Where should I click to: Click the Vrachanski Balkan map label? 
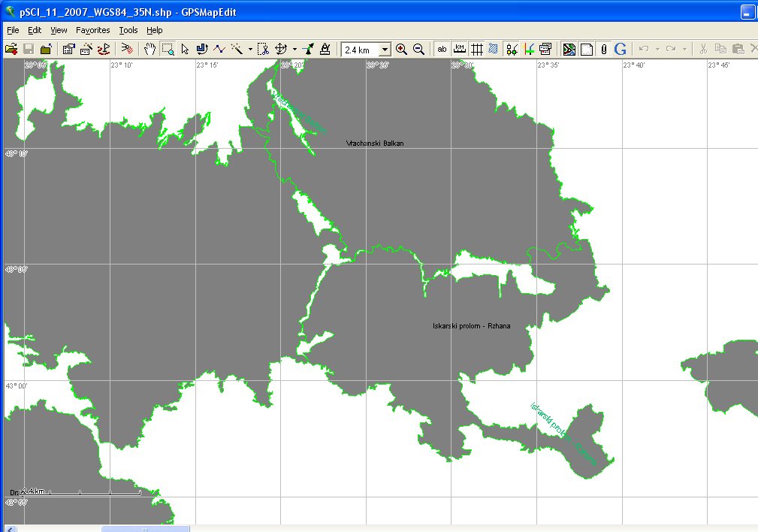pos(374,143)
